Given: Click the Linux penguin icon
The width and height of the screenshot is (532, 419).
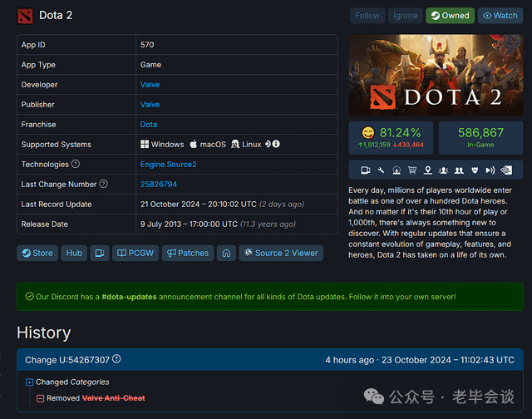Looking at the screenshot, I should 235,144.
